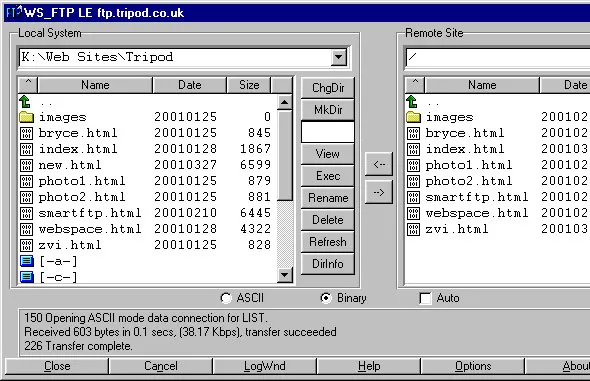Select the local size value 6599
The width and height of the screenshot is (590, 381).
coord(255,165)
